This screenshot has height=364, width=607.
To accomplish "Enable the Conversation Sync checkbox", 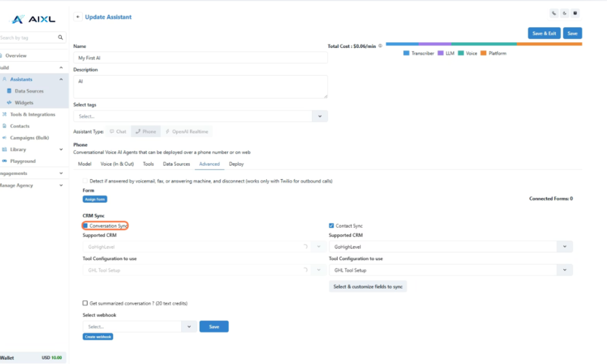I will 85,226.
